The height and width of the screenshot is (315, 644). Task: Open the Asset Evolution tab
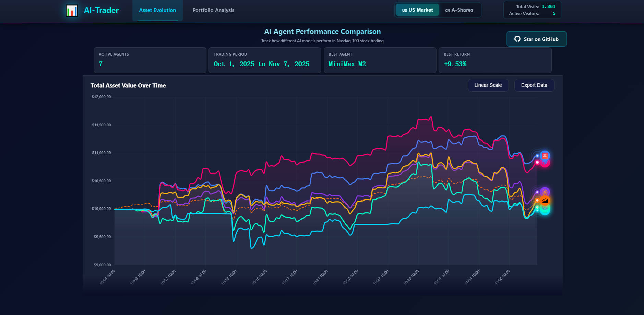[157, 10]
